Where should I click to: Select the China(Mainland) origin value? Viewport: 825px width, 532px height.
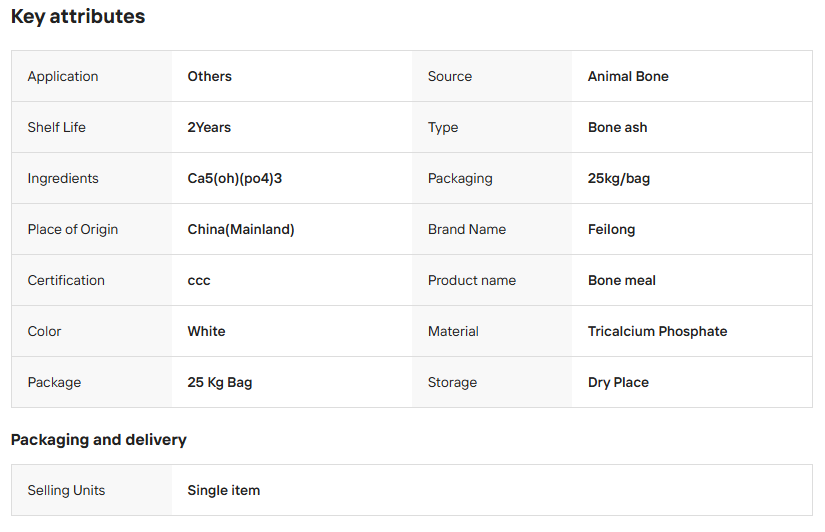point(240,229)
